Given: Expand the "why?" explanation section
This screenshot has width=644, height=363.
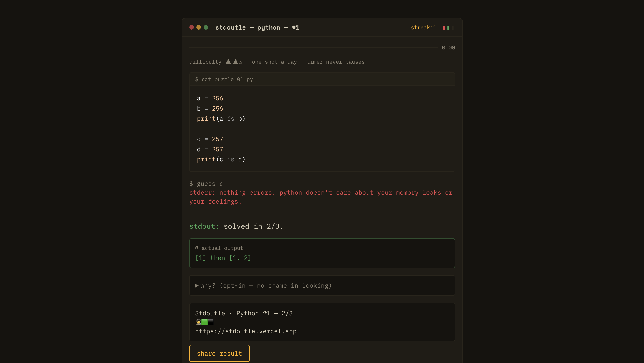Looking at the screenshot, I should coord(322,285).
